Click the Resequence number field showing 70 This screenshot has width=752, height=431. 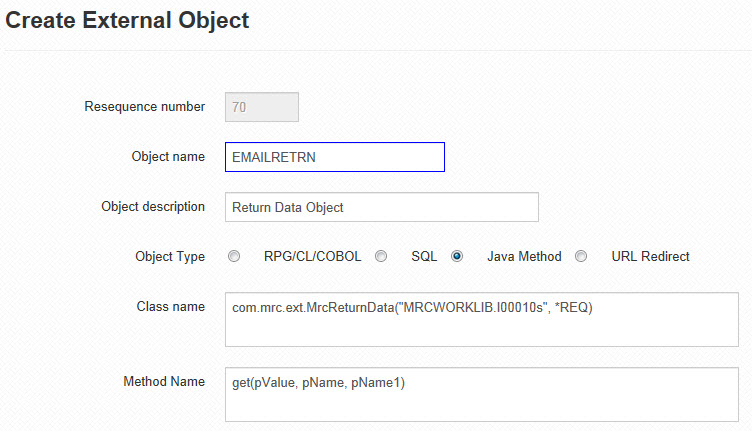point(262,107)
